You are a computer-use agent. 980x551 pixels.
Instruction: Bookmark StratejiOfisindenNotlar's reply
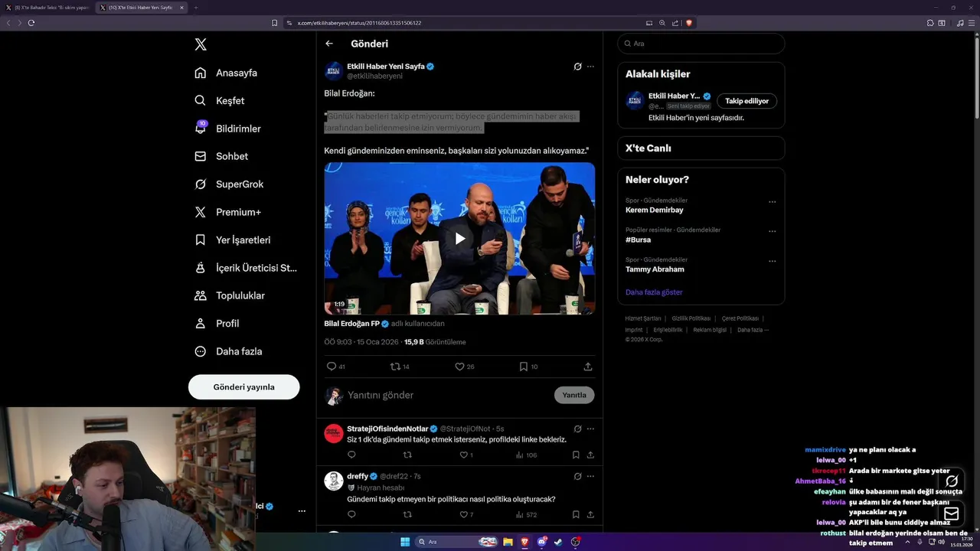(x=576, y=455)
